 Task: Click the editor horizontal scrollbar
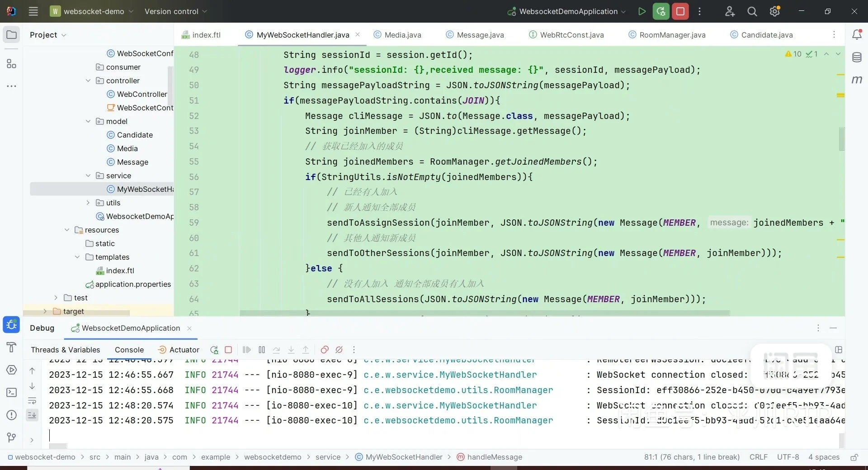tap(485, 313)
